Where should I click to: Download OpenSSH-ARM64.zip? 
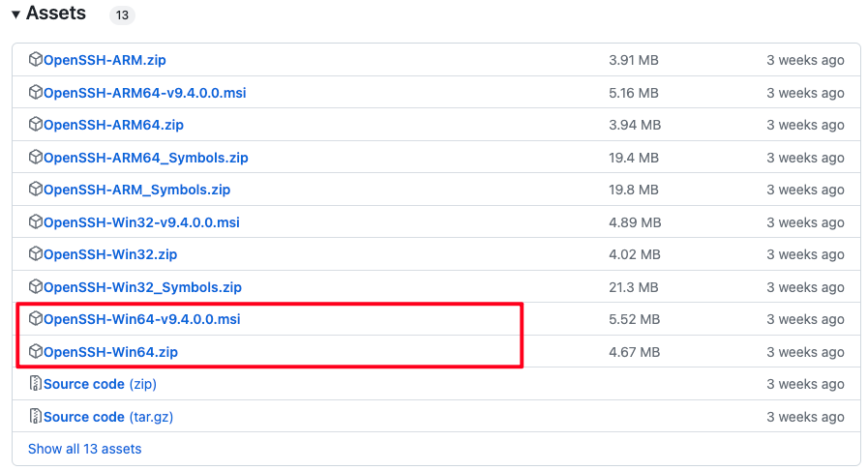point(113,125)
